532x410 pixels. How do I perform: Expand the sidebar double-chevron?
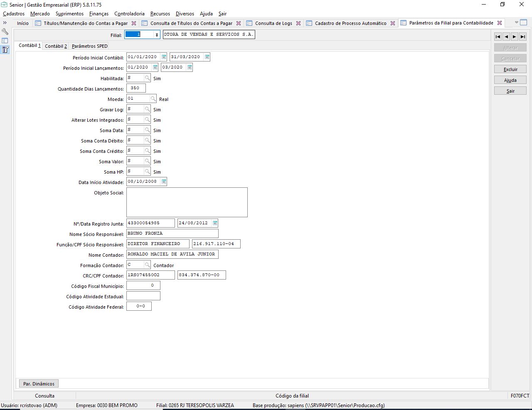pos(5,23)
